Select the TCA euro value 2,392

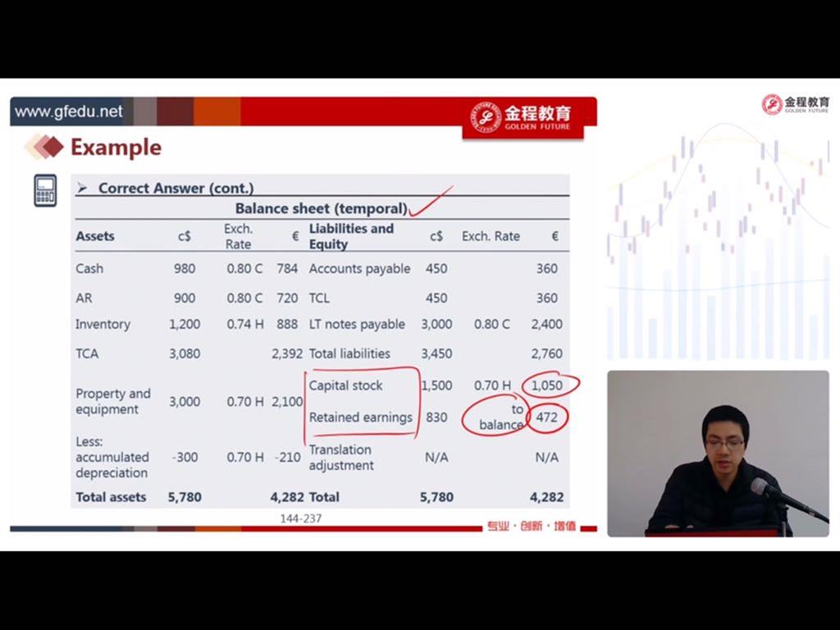(287, 354)
